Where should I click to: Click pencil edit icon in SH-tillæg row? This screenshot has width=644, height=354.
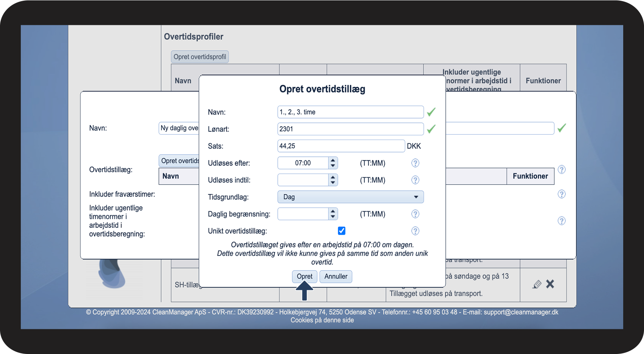click(536, 284)
